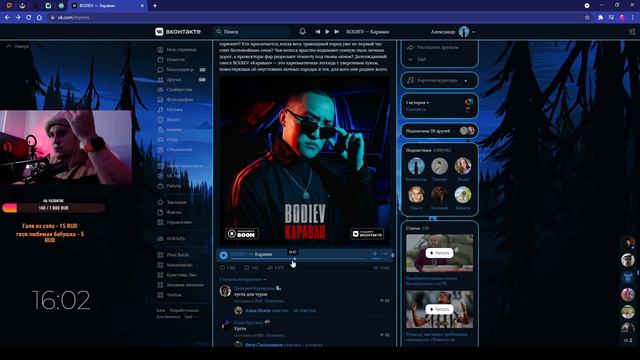This screenshot has width=640, height=360.
Task: Click the post comments icon
Action: click(247, 268)
